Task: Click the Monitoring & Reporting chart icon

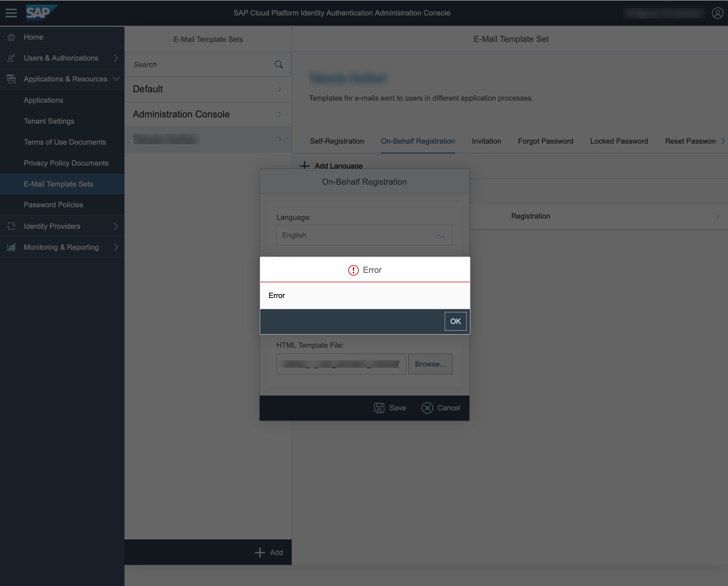Action: [11, 247]
